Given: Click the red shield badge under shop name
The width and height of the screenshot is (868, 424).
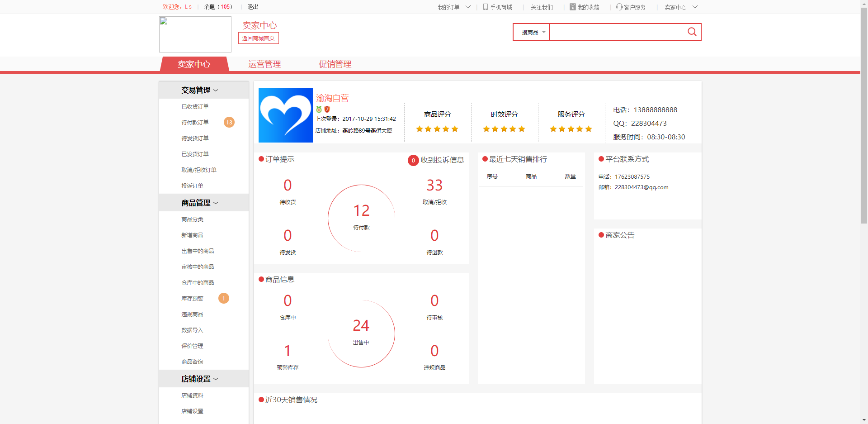Looking at the screenshot, I should pos(327,109).
